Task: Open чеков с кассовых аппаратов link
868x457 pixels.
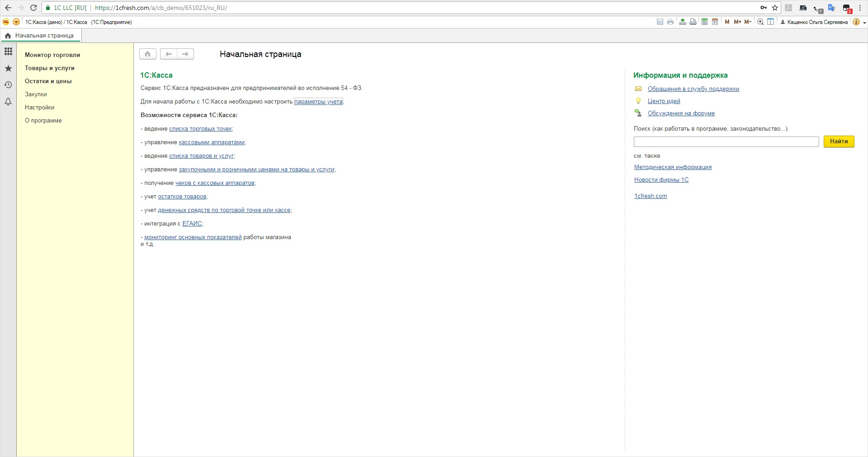Action: click(x=215, y=183)
